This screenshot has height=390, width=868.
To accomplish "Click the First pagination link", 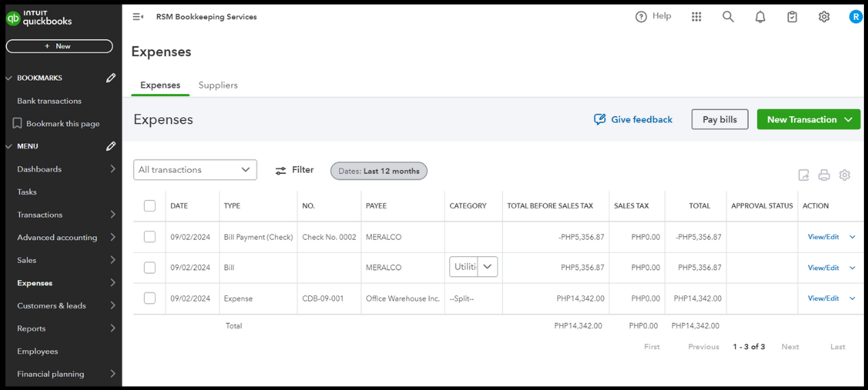I will [652, 347].
